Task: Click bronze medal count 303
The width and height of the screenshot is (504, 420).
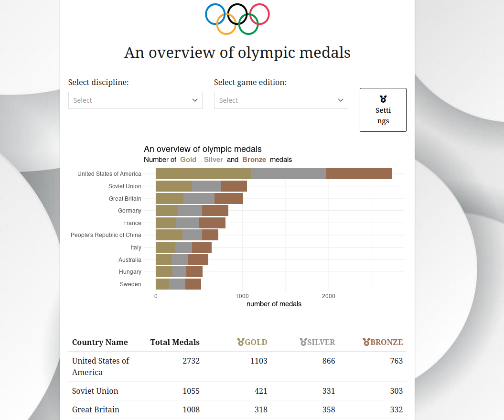Action: tap(397, 391)
